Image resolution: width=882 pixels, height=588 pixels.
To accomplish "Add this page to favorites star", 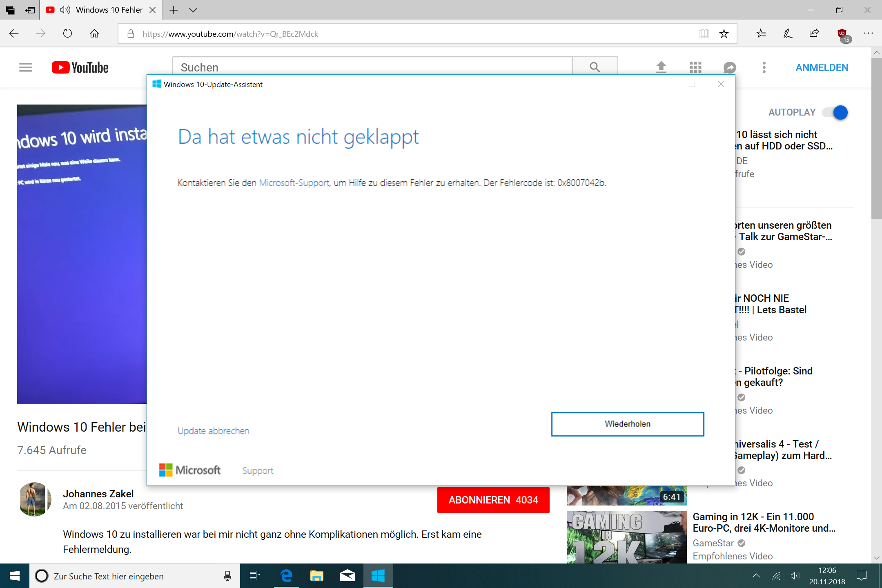I will pyautogui.click(x=724, y=33).
